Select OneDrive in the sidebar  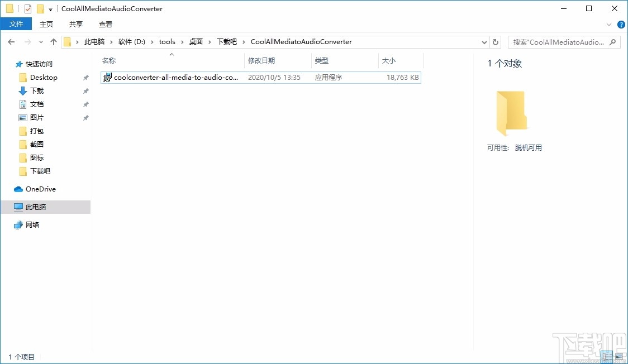point(40,189)
